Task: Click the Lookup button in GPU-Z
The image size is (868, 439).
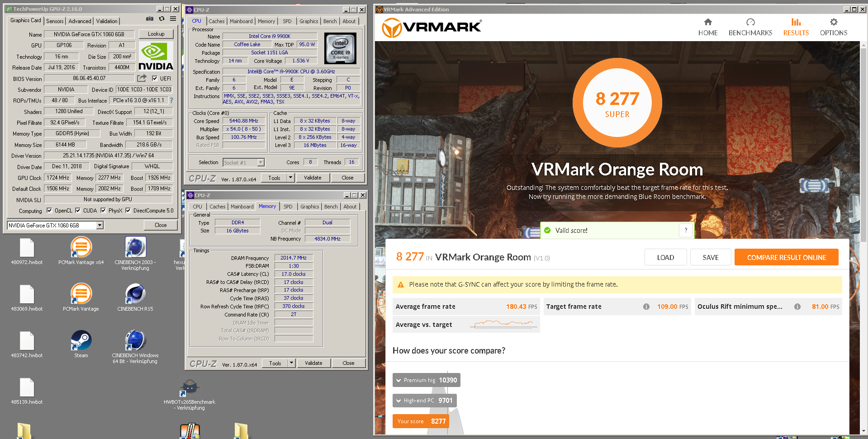Action: [x=156, y=34]
